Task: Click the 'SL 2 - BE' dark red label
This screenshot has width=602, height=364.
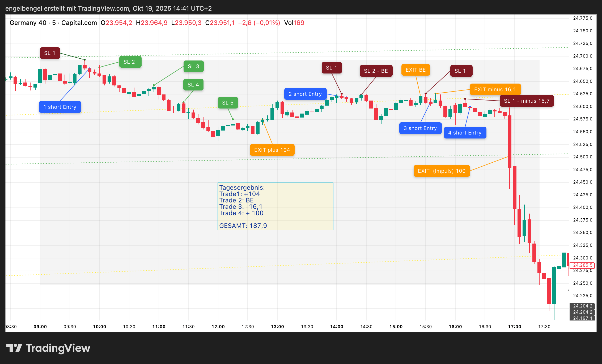Action: click(x=376, y=71)
